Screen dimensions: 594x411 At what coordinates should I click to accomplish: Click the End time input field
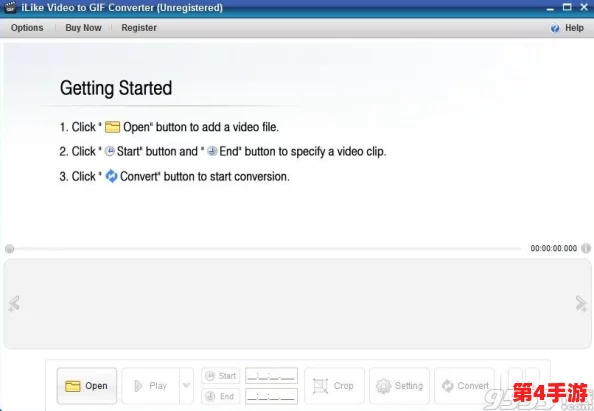point(271,396)
